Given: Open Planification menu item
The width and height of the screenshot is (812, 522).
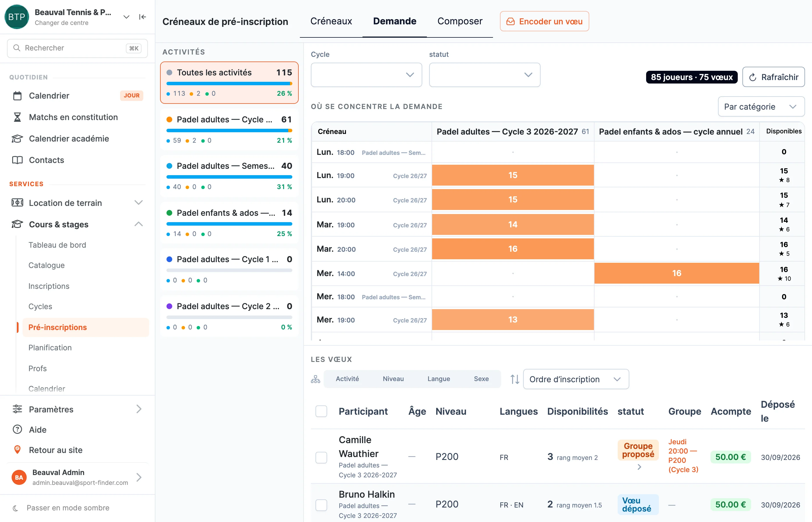Looking at the screenshot, I should (50, 347).
